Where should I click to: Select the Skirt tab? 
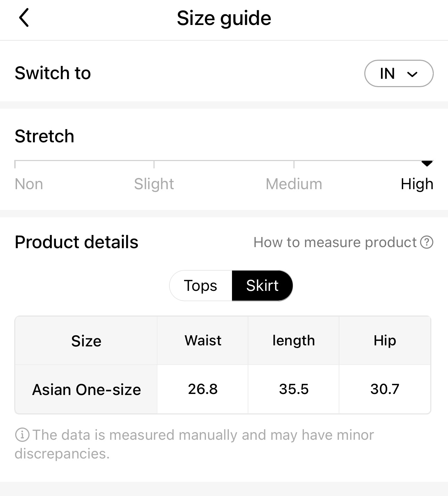click(x=262, y=286)
